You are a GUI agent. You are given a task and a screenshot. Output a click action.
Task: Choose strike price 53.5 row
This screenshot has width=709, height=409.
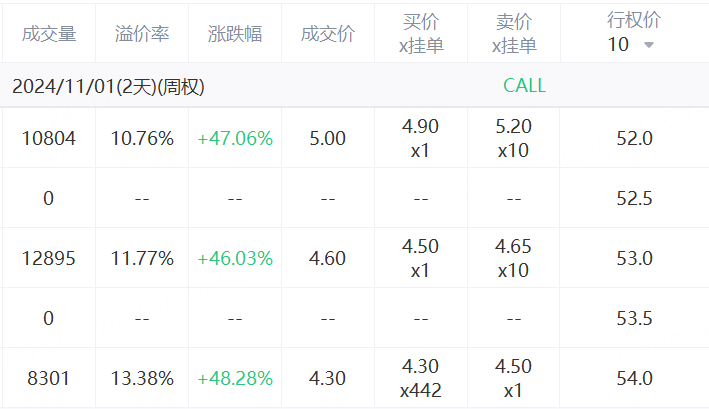634,318
